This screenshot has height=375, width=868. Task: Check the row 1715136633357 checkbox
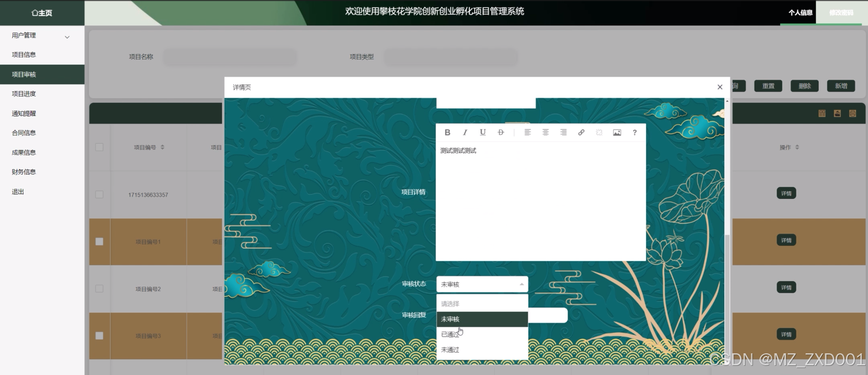tap(99, 194)
